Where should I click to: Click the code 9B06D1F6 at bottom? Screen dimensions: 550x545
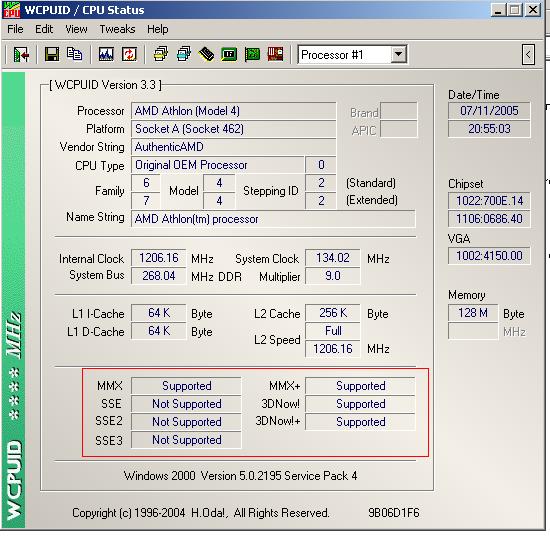pyautogui.click(x=394, y=513)
